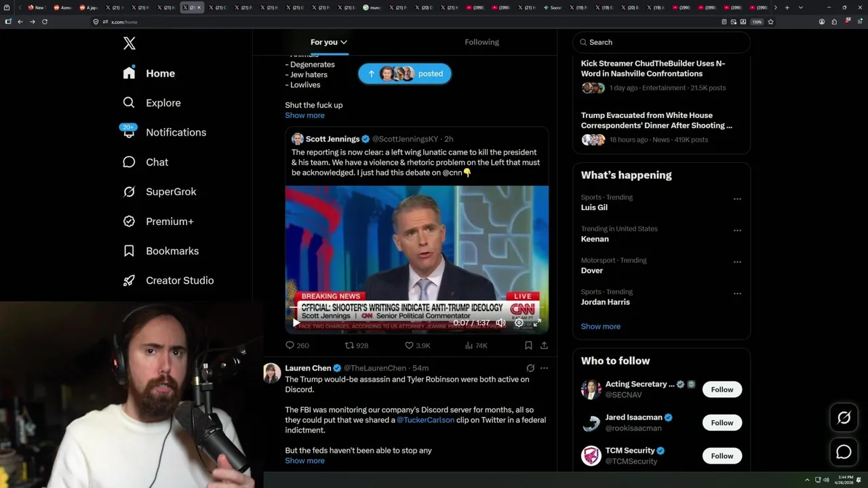Open more options for the Luis Gil trend
Screen dimensions: 868x488
[x=737, y=199]
